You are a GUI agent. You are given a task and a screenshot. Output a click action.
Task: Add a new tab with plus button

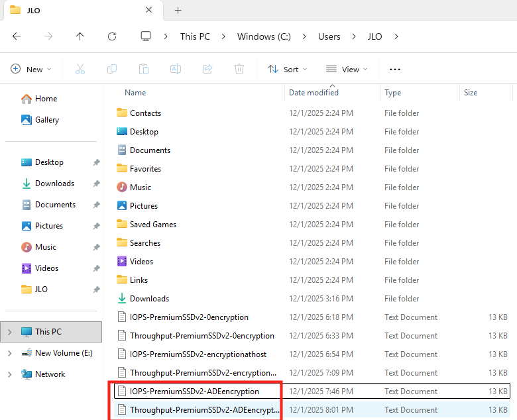(x=178, y=11)
